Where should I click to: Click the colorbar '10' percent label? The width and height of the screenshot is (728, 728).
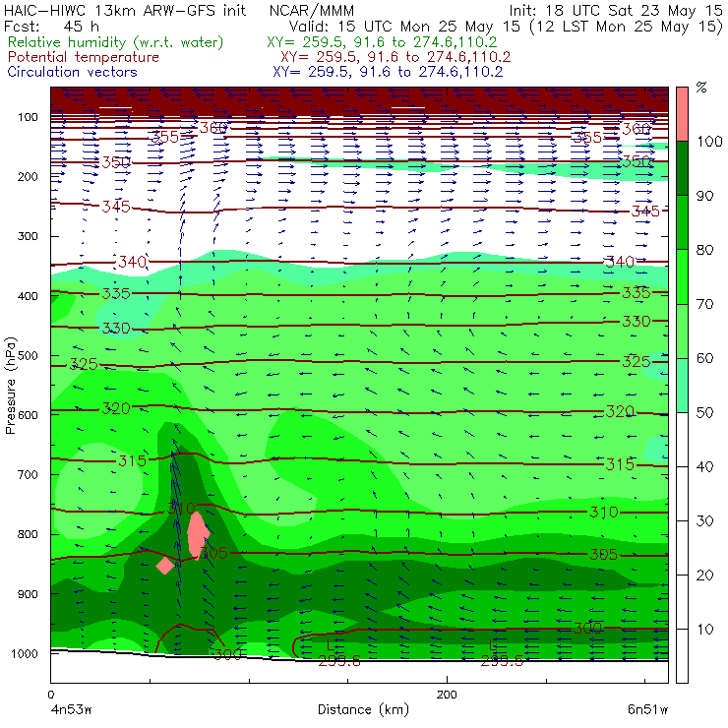tap(704, 629)
